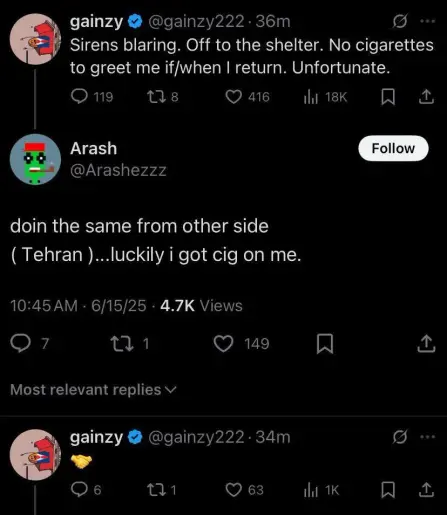
Task: Bookmark gainzy's top tweet
Action: point(388,97)
